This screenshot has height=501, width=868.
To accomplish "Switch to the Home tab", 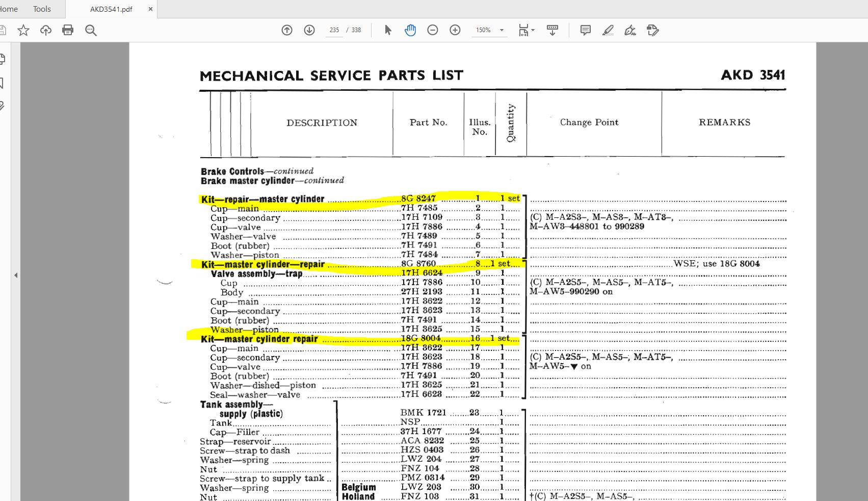I will pos(9,9).
